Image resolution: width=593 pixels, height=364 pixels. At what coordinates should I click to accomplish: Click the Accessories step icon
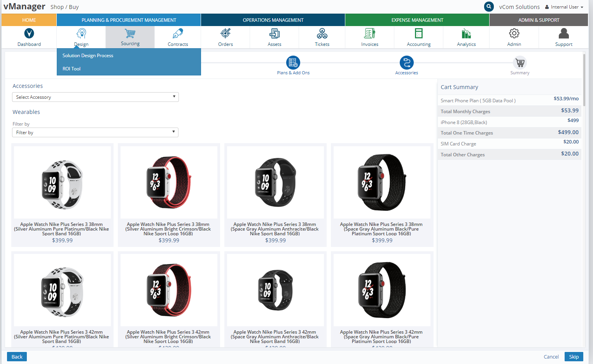407,63
